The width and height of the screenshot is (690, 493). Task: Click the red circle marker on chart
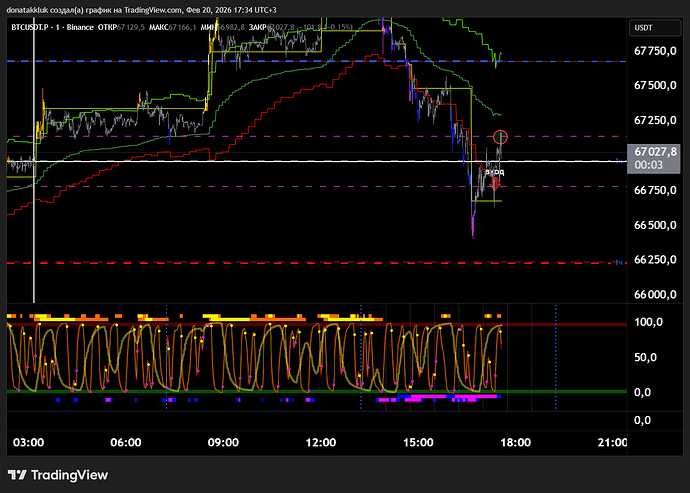501,136
